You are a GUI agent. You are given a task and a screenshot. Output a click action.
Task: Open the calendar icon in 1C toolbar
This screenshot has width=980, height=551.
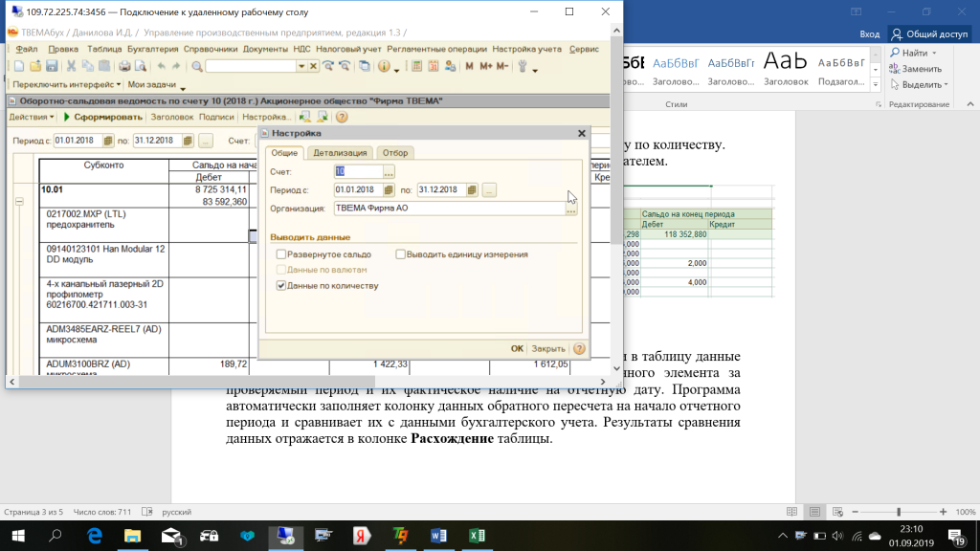[x=434, y=66]
